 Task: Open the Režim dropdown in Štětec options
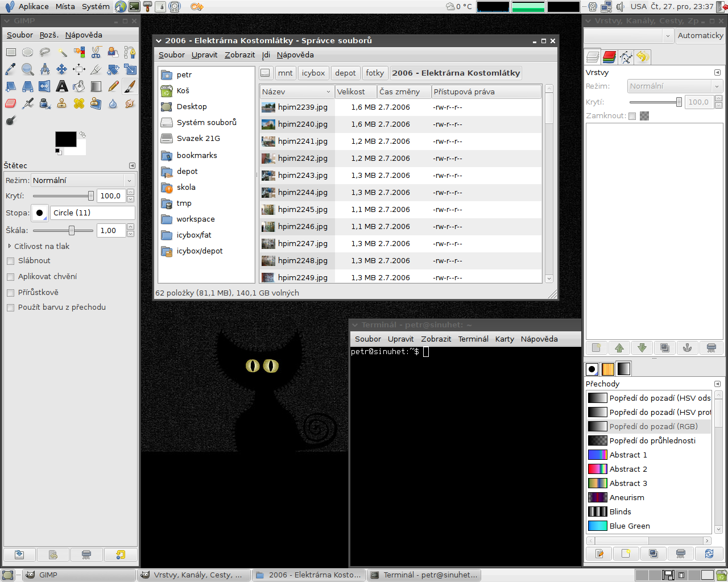tap(82, 180)
